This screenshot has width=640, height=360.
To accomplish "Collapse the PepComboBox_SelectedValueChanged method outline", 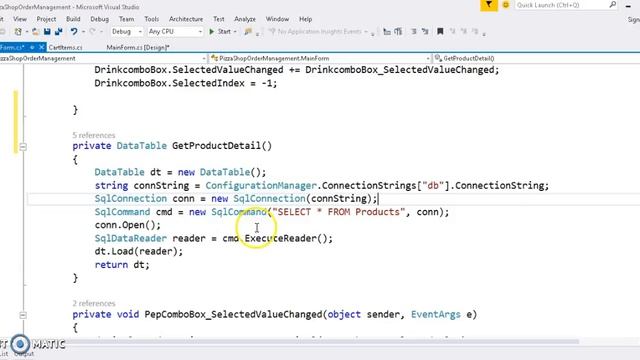I will pos(23,315).
